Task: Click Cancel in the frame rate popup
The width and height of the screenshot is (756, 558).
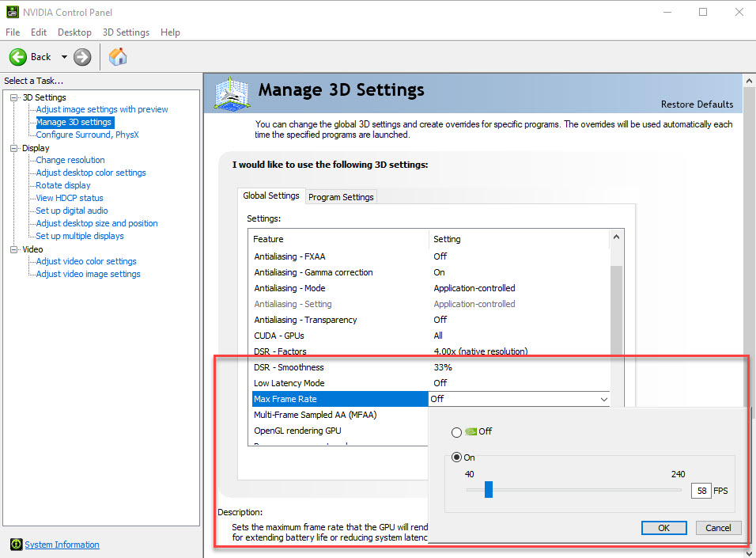Action: pos(718,528)
